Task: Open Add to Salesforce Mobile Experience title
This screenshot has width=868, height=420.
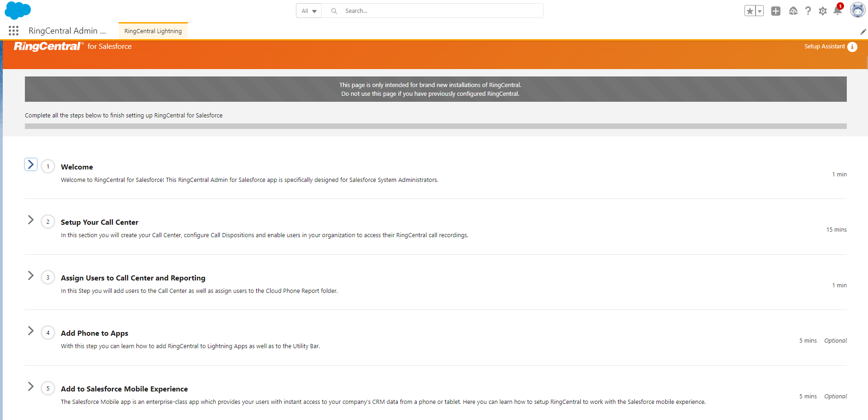Action: click(124, 389)
